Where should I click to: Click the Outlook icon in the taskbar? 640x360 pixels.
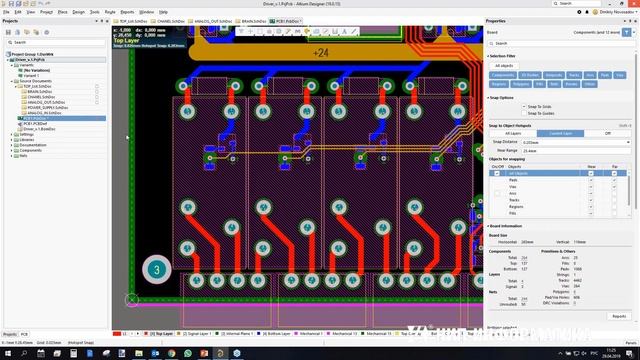(155, 353)
